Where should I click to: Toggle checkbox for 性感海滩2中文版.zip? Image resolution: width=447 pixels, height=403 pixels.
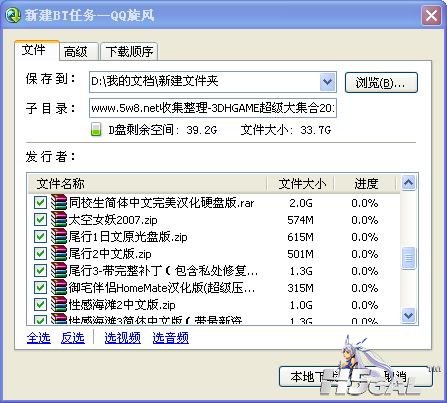click(x=40, y=304)
